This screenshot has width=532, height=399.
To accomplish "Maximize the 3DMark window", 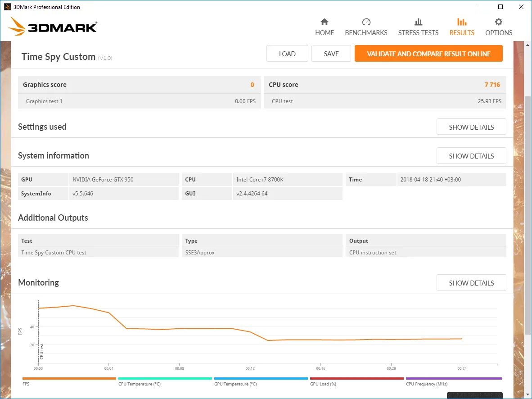I will click(500, 7).
